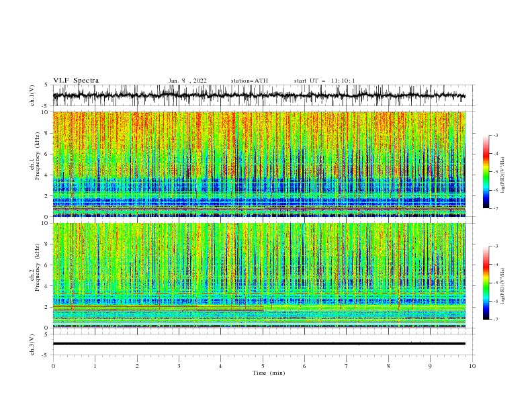
Task: Click the ch.2 PSD color scale bar
Action: click(x=486, y=283)
